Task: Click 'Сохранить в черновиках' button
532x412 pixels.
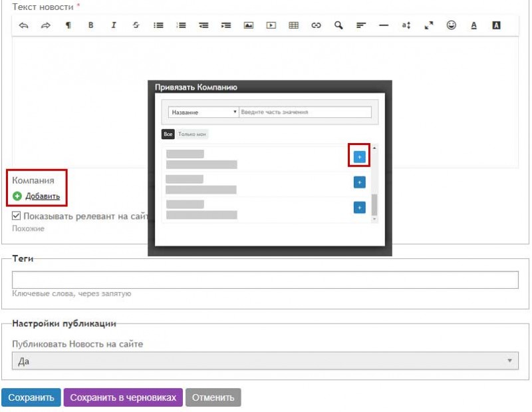Action: pos(122,397)
